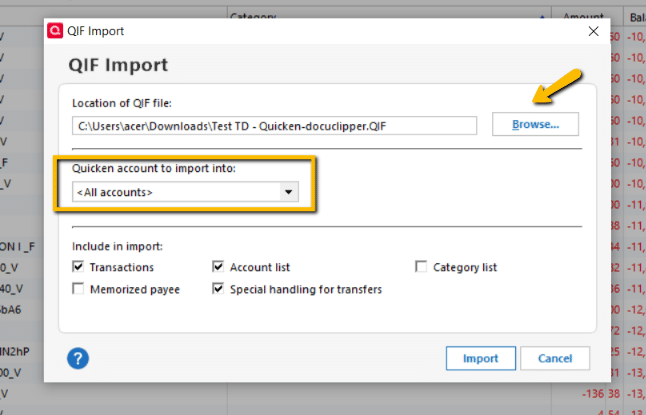Click the 'N2hP' row in background register
Viewport: 646px width, 415px height.
(x=15, y=352)
